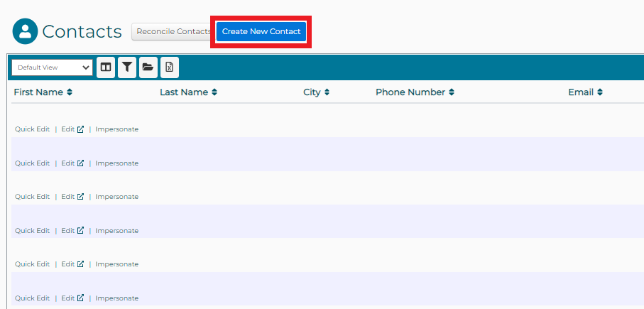The width and height of the screenshot is (644, 309).
Task: Click the open folder icon in toolbar
Action: [x=148, y=67]
